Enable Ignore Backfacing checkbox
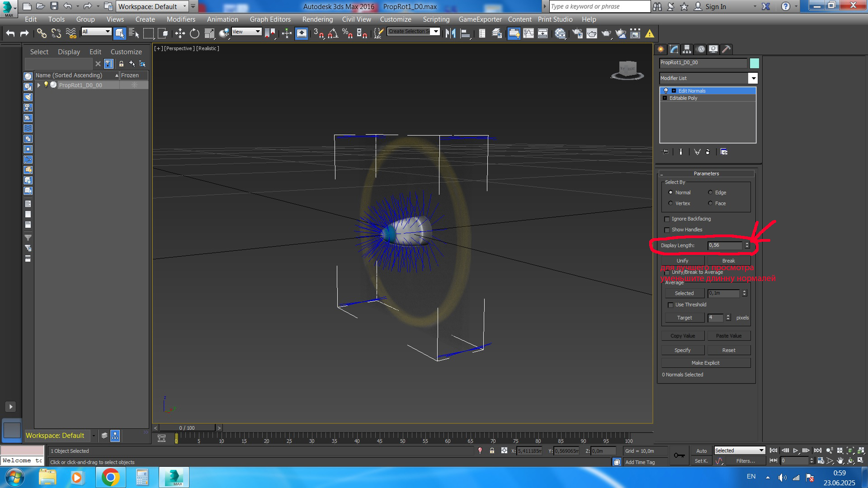The height and width of the screenshot is (488, 868). pos(667,219)
